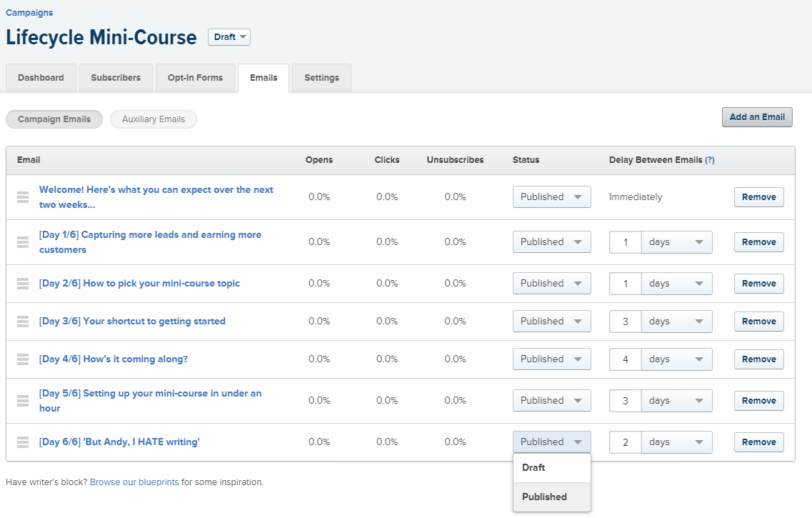Click Browse our blueprints link
The image size is (812, 518).
pos(134,482)
